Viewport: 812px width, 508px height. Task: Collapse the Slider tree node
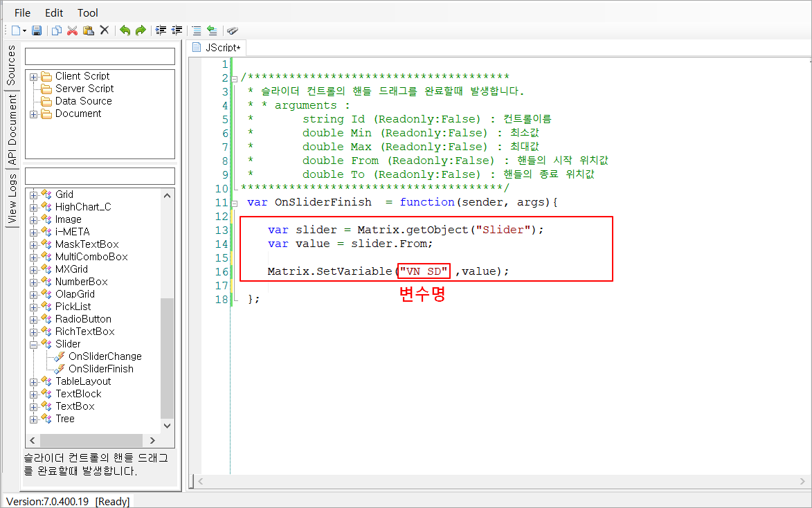click(x=33, y=344)
